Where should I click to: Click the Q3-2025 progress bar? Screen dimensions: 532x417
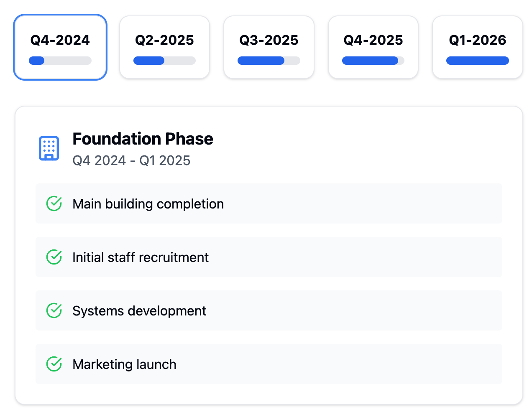coord(269,61)
